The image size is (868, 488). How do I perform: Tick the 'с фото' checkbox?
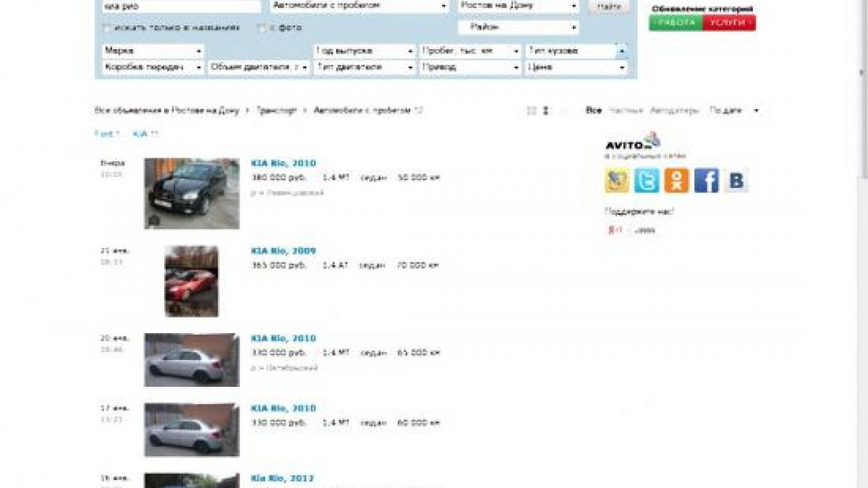tap(262, 28)
